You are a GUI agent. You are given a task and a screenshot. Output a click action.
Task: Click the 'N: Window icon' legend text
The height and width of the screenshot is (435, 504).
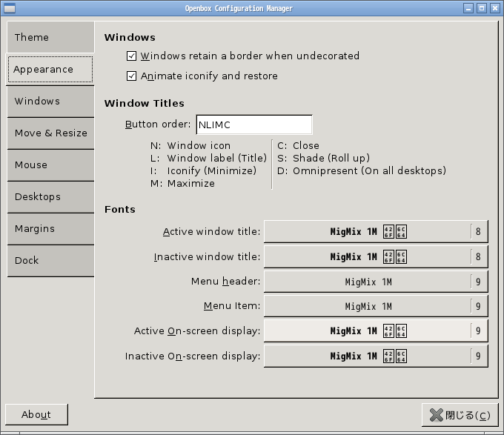[x=190, y=145]
